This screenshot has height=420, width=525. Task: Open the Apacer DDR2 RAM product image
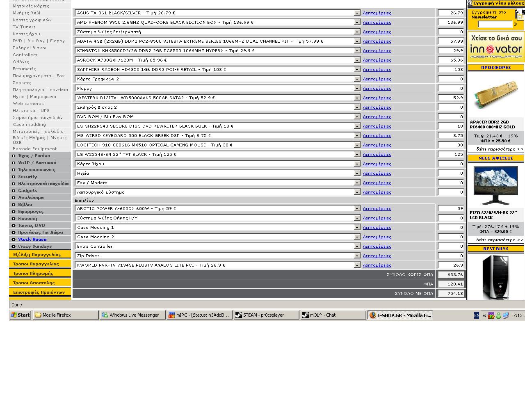coord(496,95)
